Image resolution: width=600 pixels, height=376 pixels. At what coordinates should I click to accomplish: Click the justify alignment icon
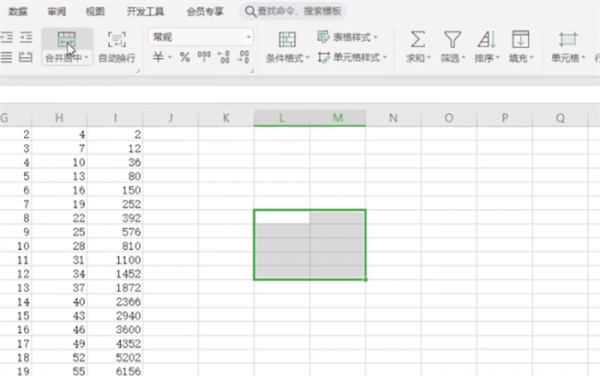click(7, 57)
